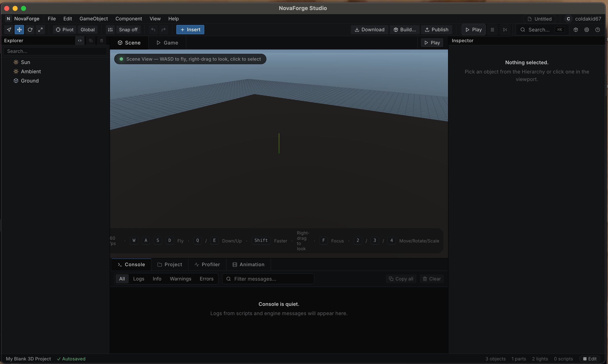
Task: Click the Explorer duplicate icon
Action: 91,41
